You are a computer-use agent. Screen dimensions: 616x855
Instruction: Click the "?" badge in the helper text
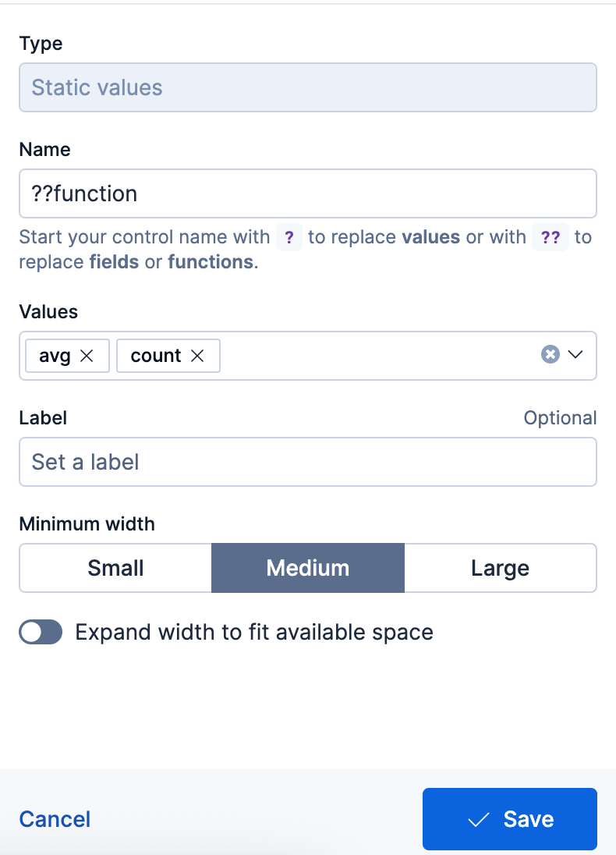click(289, 237)
